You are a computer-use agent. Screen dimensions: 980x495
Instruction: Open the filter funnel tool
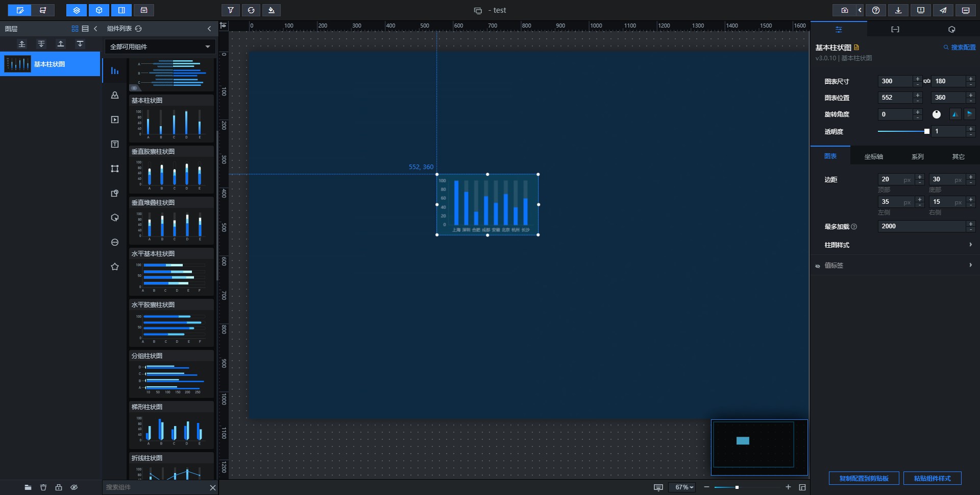(231, 10)
